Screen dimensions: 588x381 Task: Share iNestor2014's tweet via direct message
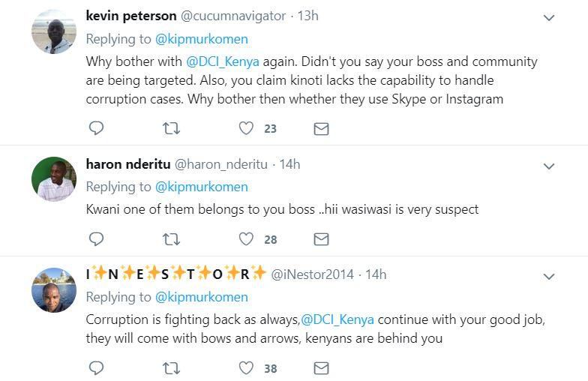(321, 368)
